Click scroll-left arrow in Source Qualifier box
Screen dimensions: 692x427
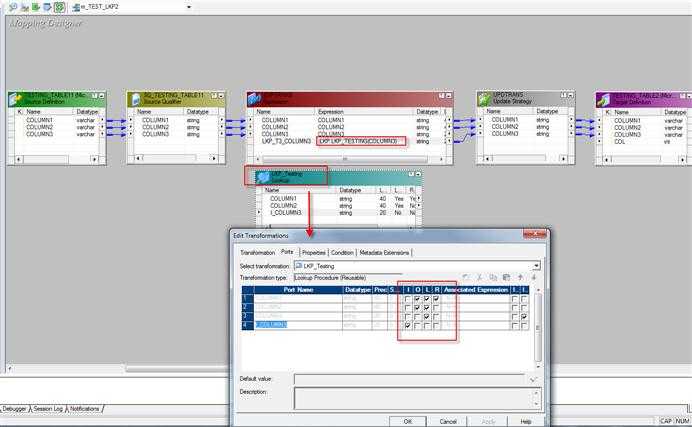tap(138, 158)
